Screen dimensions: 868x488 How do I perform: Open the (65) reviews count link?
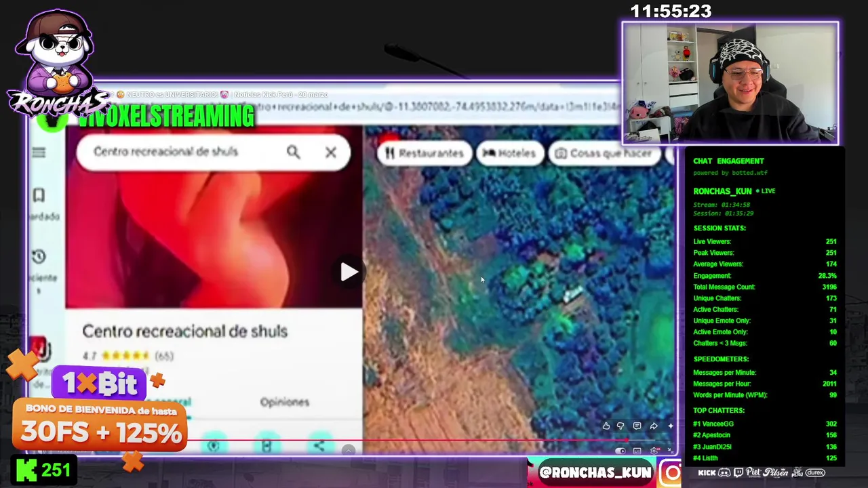click(164, 355)
